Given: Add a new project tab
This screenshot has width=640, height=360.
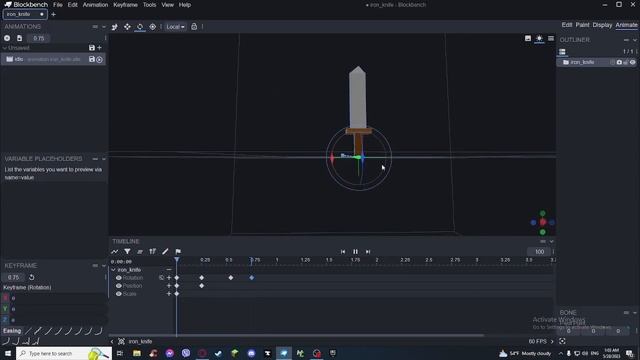Looking at the screenshot, I should [53, 15].
